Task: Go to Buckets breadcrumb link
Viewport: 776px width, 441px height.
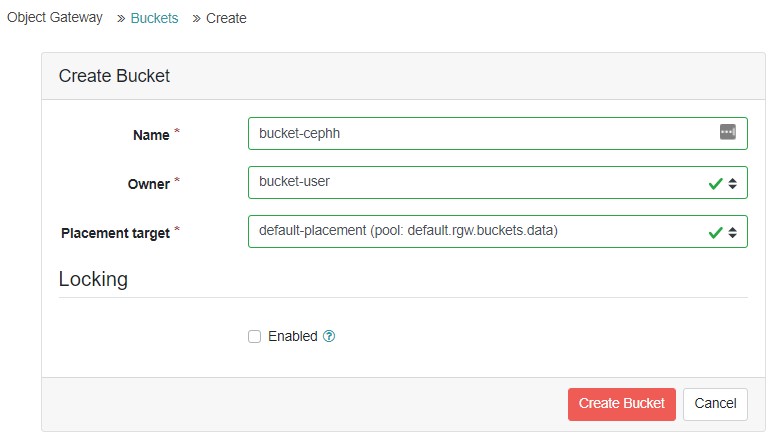Action: tap(154, 18)
